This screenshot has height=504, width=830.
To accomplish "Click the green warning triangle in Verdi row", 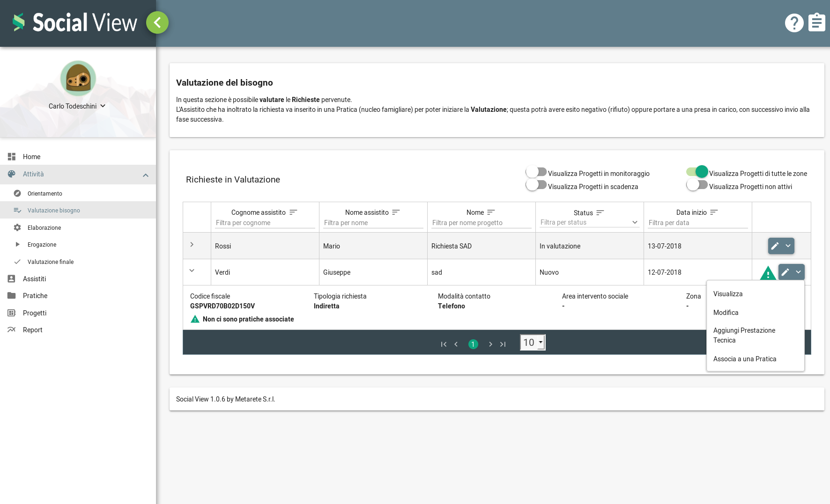I will click(768, 273).
